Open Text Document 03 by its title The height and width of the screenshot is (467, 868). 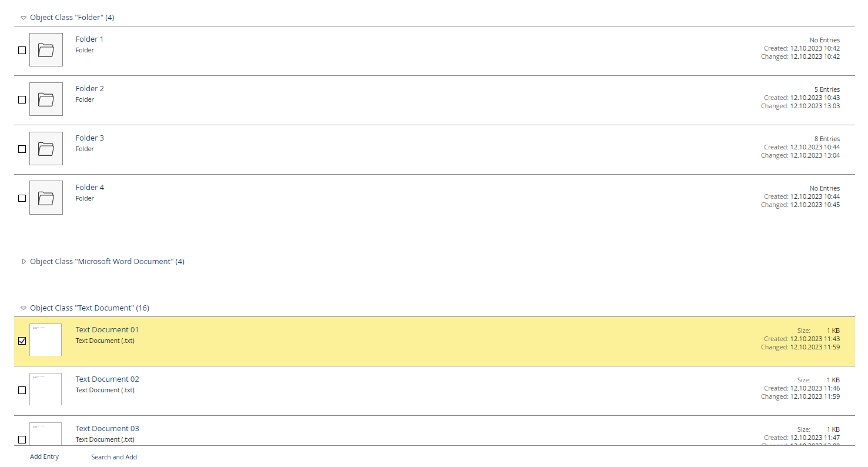[x=107, y=428]
